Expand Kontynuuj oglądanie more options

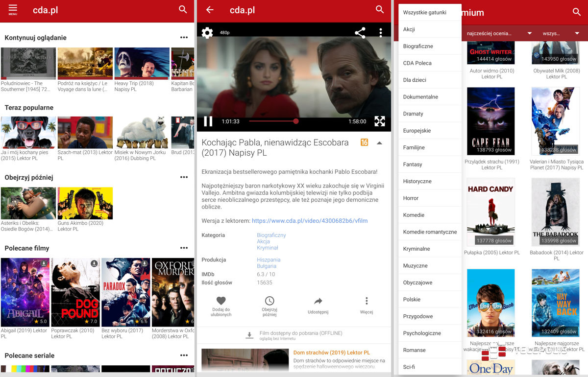click(184, 38)
